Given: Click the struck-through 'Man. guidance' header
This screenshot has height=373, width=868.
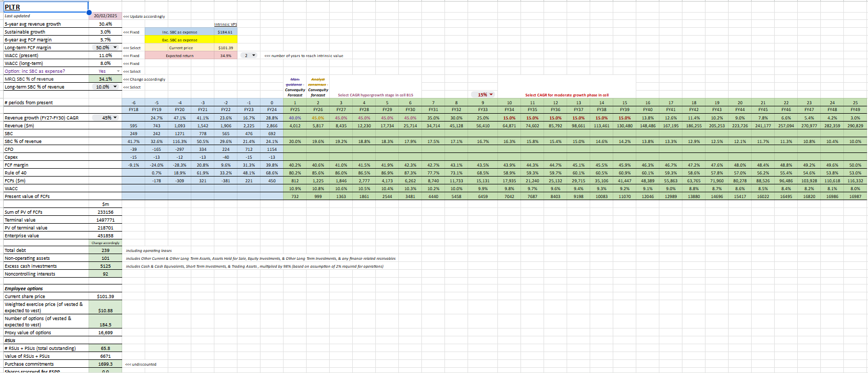Looking at the screenshot, I should coord(295,82).
